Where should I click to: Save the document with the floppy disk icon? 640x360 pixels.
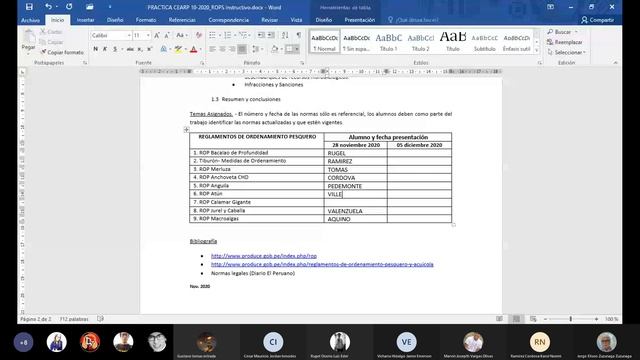pos(29,7)
